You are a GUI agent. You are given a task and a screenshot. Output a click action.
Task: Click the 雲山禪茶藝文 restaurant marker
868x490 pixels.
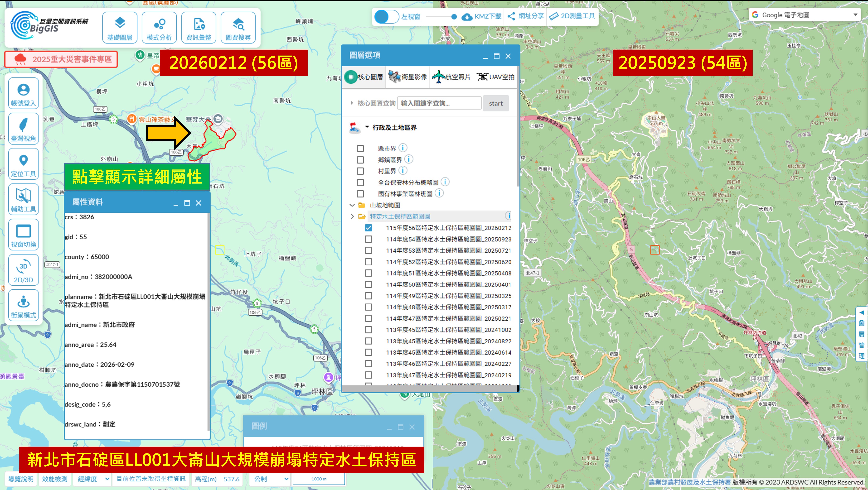click(x=132, y=119)
